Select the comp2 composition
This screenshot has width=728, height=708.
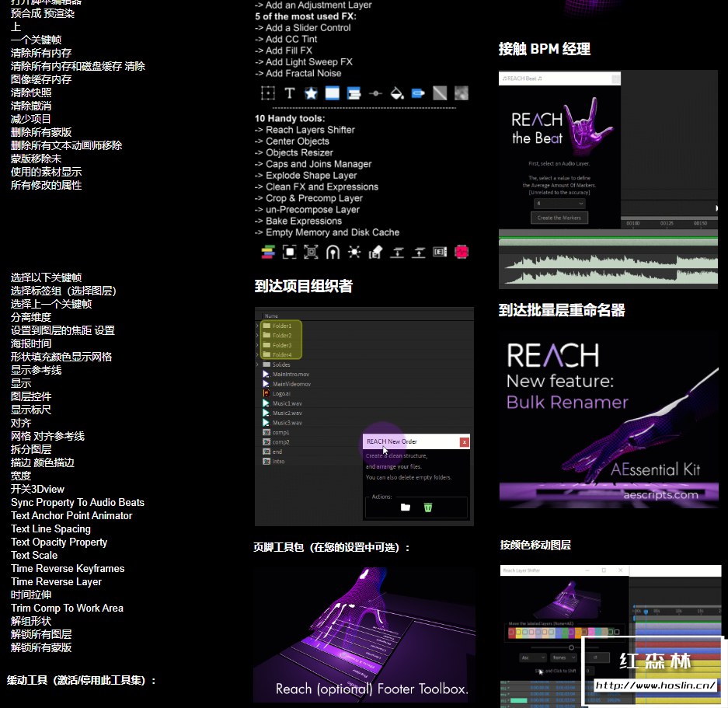(280, 441)
